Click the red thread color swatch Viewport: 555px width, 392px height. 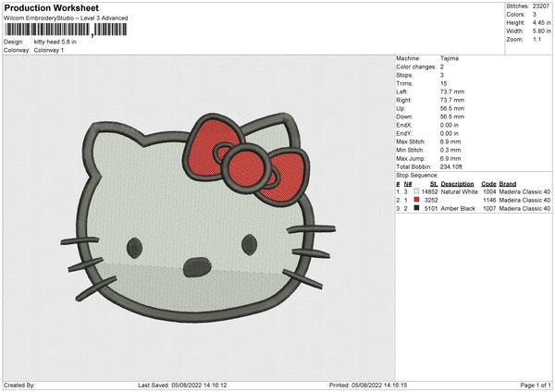click(416, 200)
